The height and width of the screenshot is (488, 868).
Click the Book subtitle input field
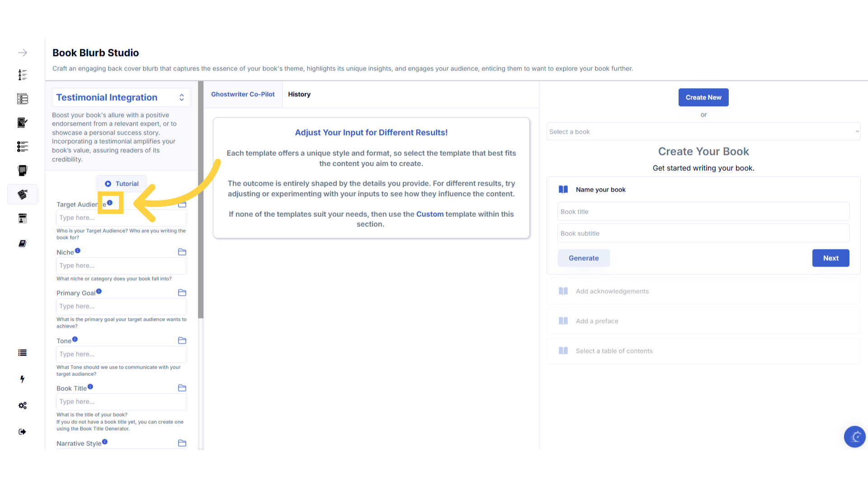tap(703, 234)
